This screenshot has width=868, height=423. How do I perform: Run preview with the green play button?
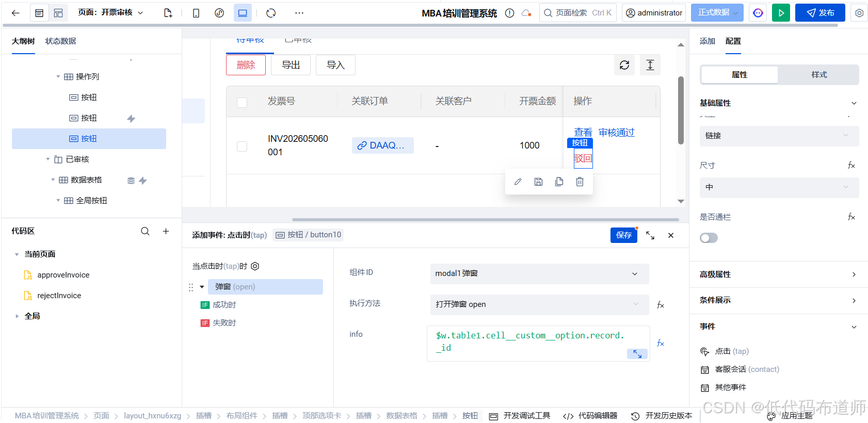[781, 13]
